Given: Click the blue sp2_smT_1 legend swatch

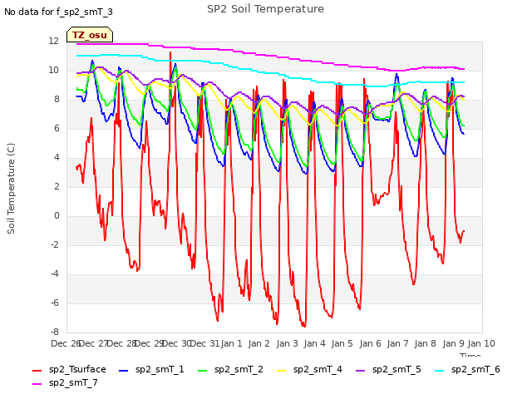Looking at the screenshot, I should [124, 371].
